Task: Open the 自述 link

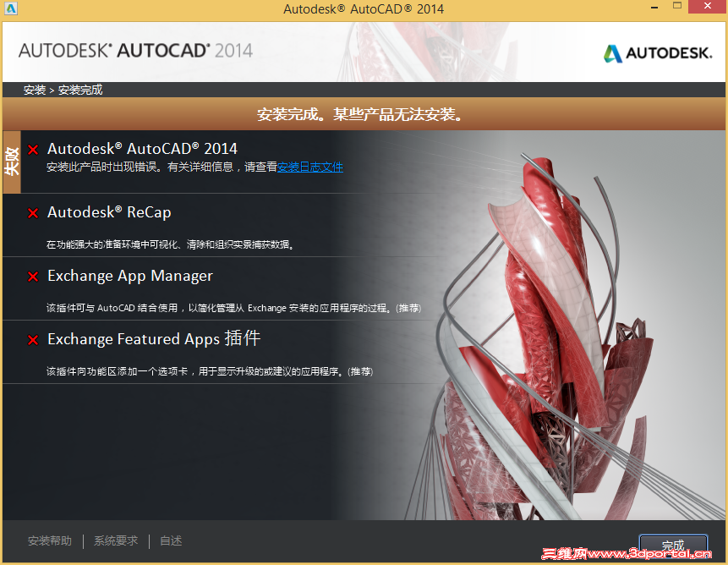Action: 171,540
